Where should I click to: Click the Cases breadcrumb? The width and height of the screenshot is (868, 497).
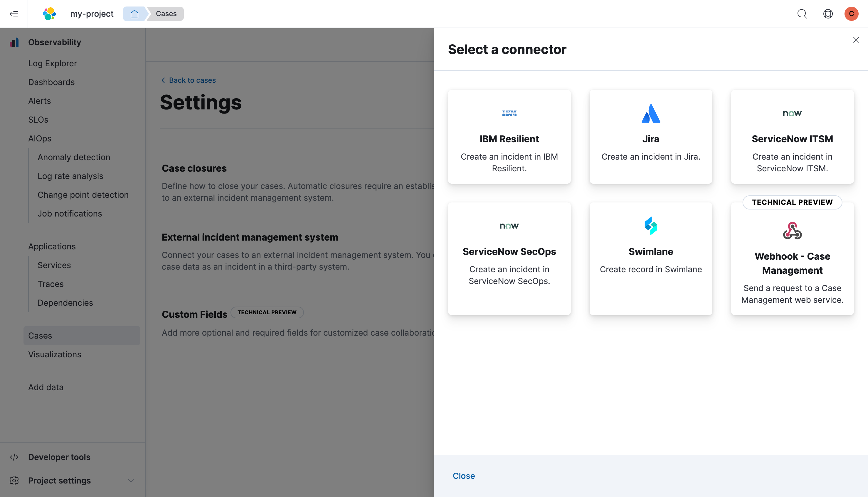(x=166, y=14)
